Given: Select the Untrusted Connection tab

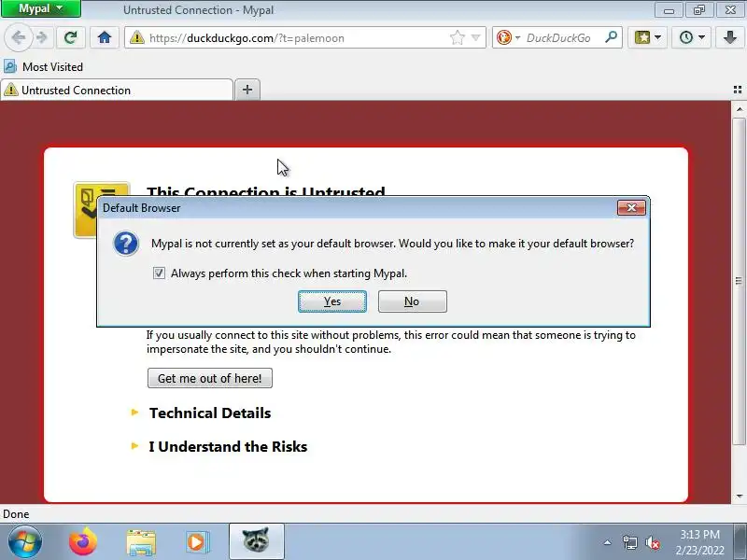Looking at the screenshot, I should coord(117,90).
